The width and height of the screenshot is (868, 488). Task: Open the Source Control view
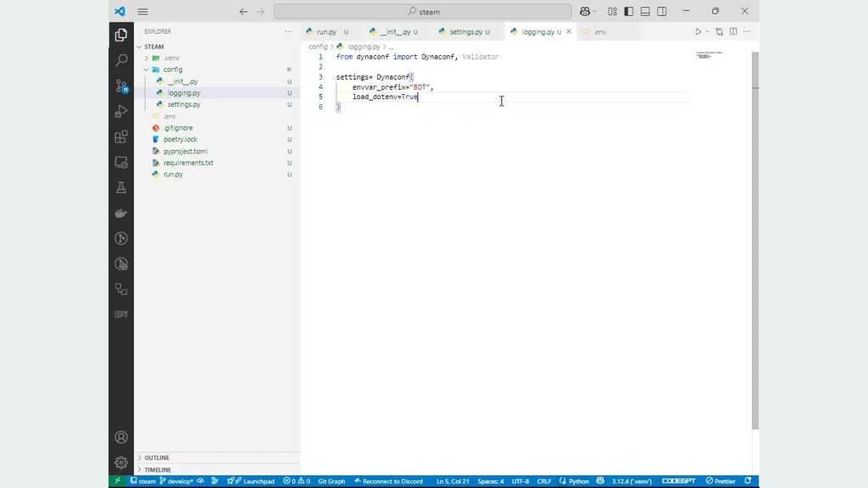pos(121,86)
